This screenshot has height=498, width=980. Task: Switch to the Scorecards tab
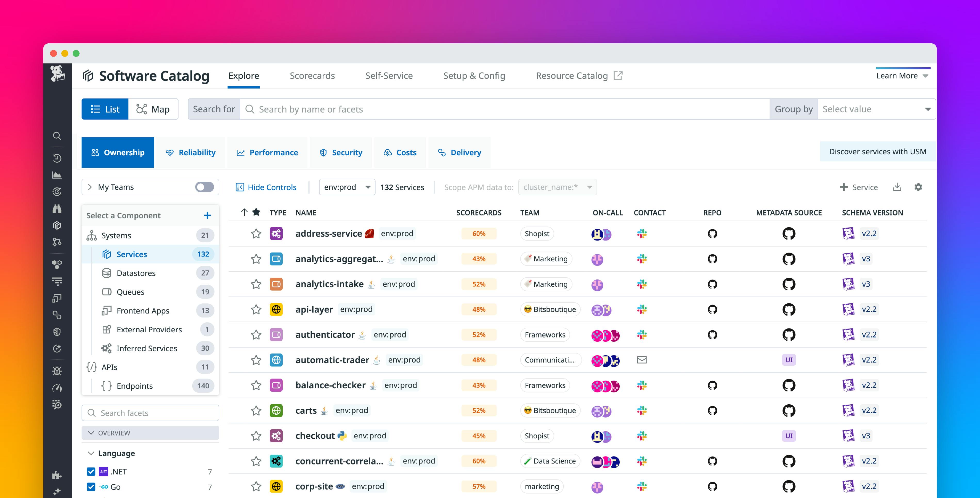point(312,75)
